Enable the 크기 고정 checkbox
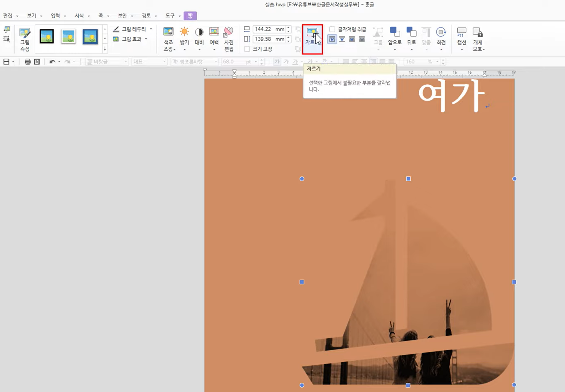 (247, 49)
